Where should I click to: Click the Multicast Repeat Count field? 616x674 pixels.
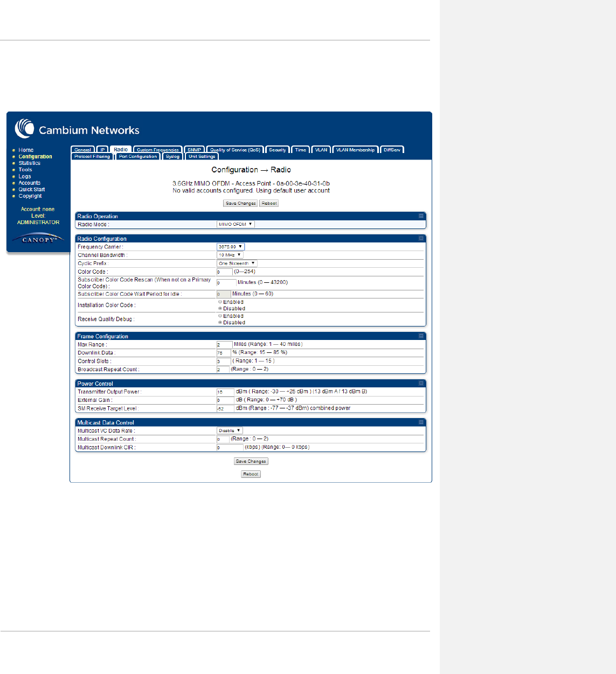223,439
